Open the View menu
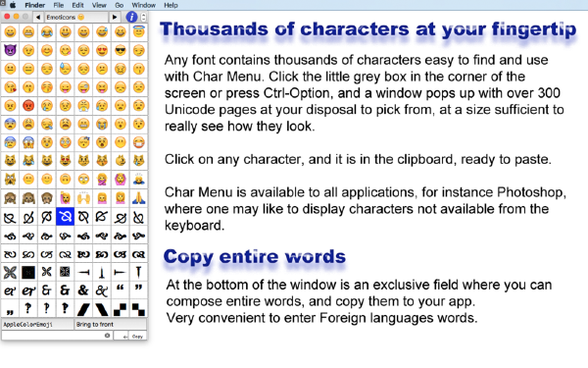 click(x=99, y=5)
